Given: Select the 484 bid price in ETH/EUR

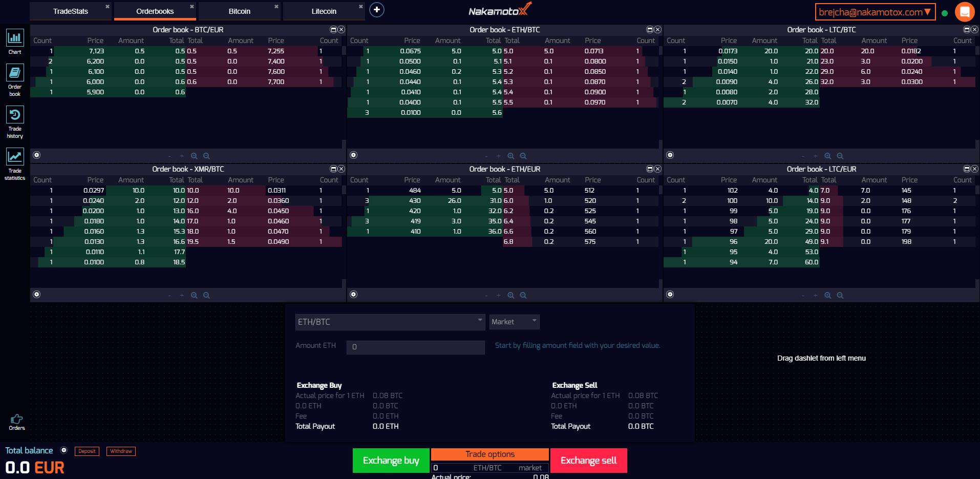Looking at the screenshot, I should (415, 191).
